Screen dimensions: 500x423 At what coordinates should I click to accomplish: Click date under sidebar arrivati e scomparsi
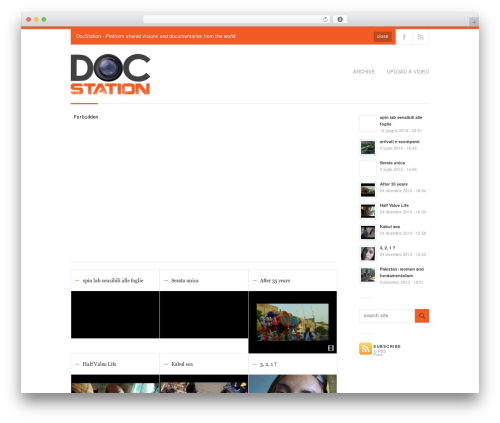[398, 148]
